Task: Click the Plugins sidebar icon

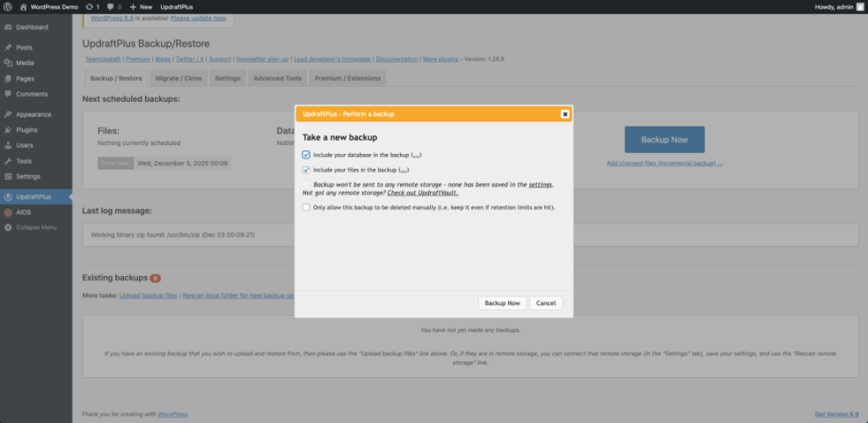Action: 8,130
